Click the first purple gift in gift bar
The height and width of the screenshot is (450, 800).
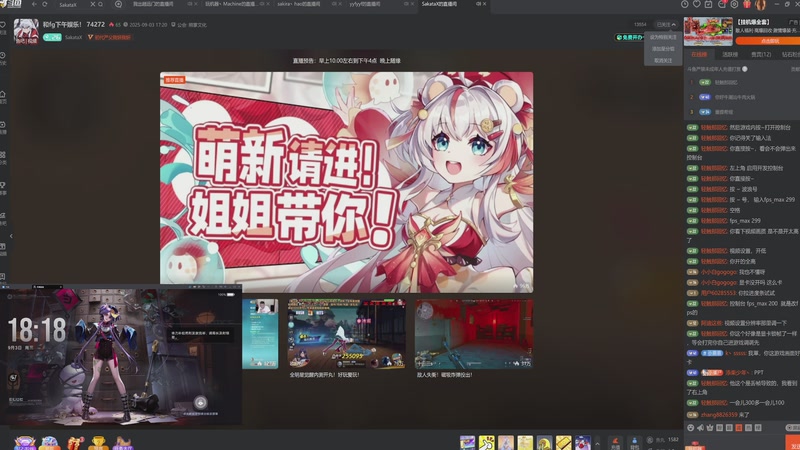467,442
